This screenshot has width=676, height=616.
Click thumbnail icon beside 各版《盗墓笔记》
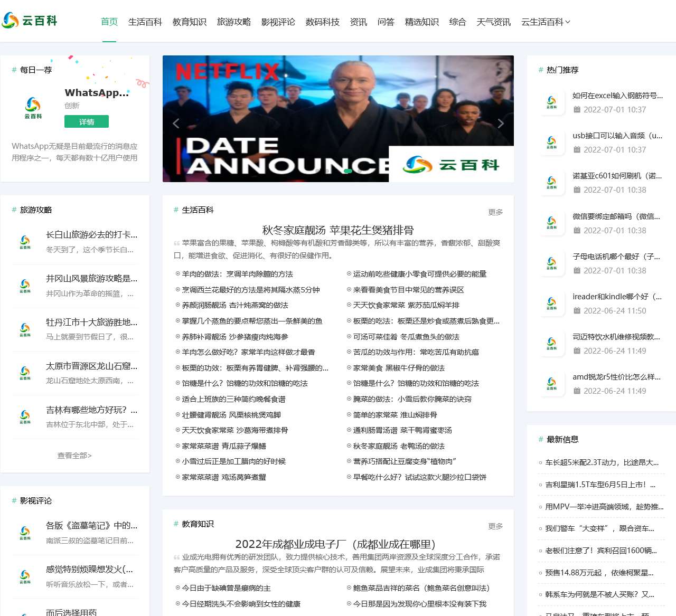pyautogui.click(x=25, y=533)
